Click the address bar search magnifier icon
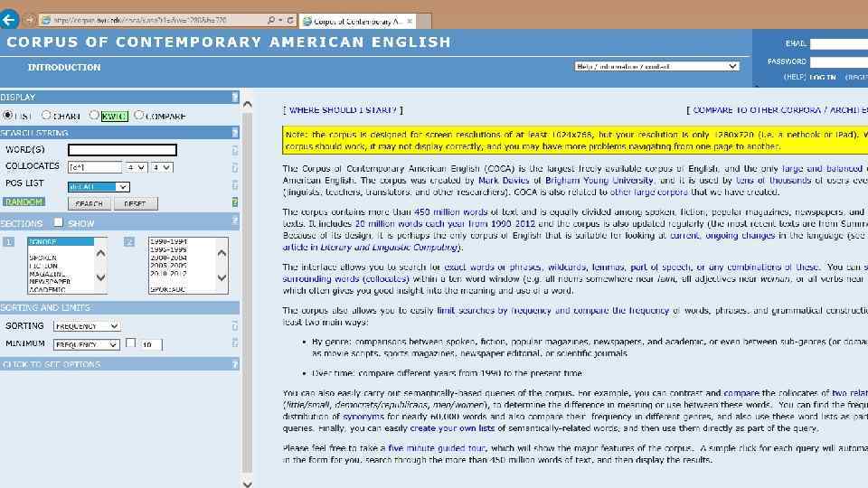 tap(270, 21)
